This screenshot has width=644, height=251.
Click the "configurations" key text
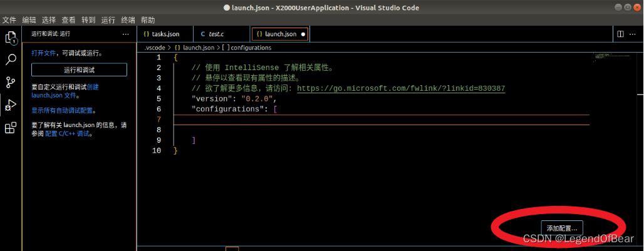pos(228,109)
